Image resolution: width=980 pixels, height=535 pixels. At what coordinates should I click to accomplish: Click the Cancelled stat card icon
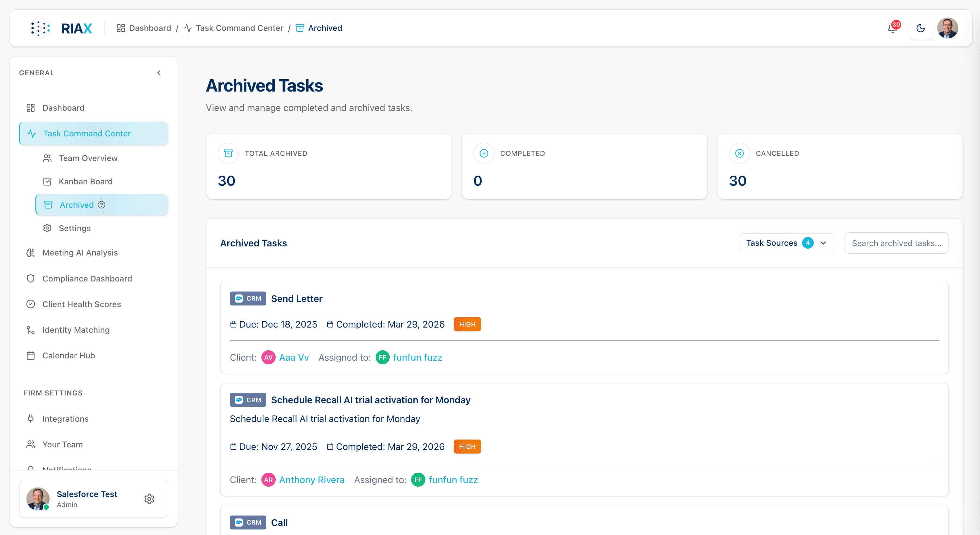pos(739,153)
